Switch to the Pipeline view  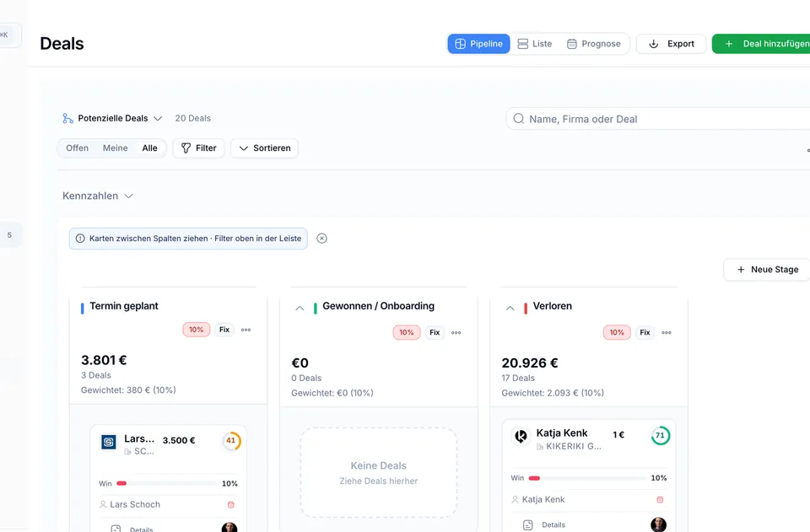tap(479, 44)
